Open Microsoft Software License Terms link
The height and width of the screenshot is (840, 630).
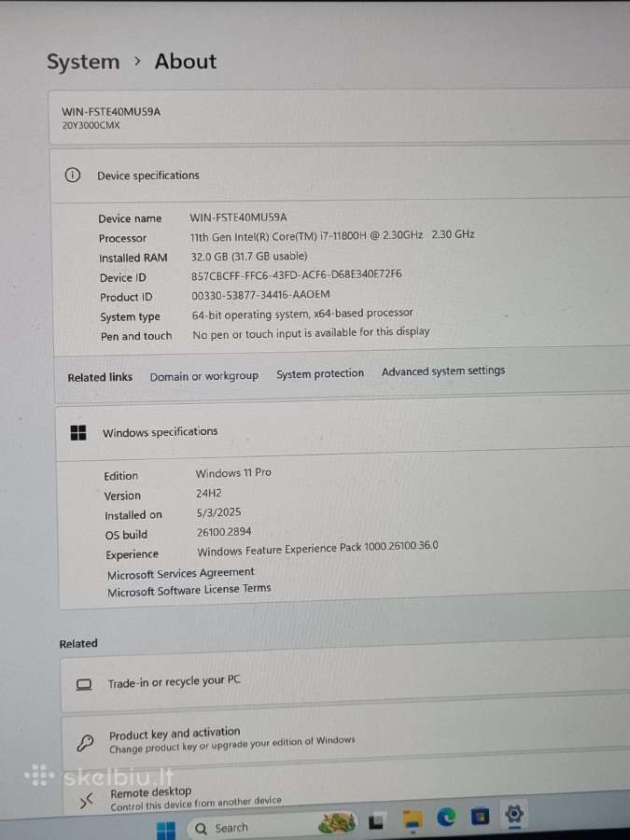point(189,590)
